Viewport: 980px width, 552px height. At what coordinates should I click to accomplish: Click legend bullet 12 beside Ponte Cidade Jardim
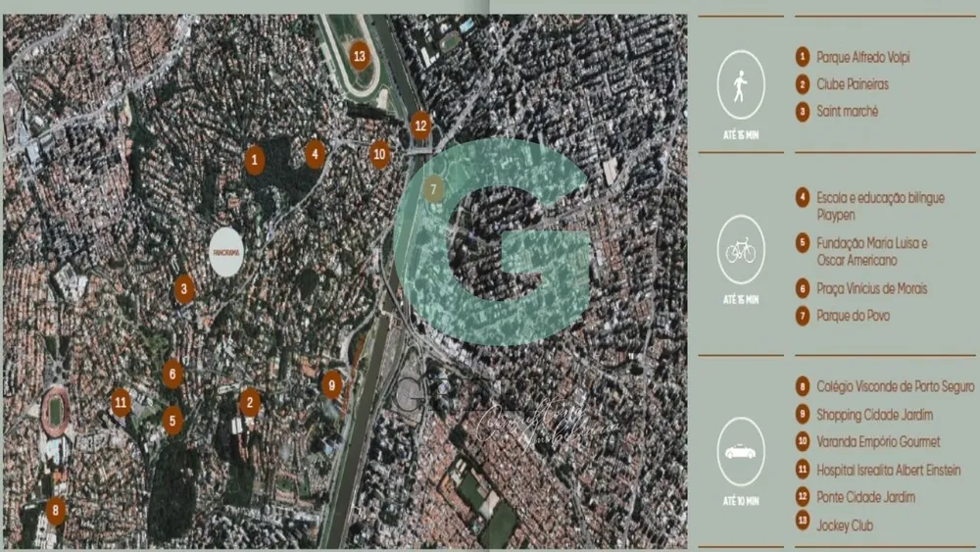point(803,497)
